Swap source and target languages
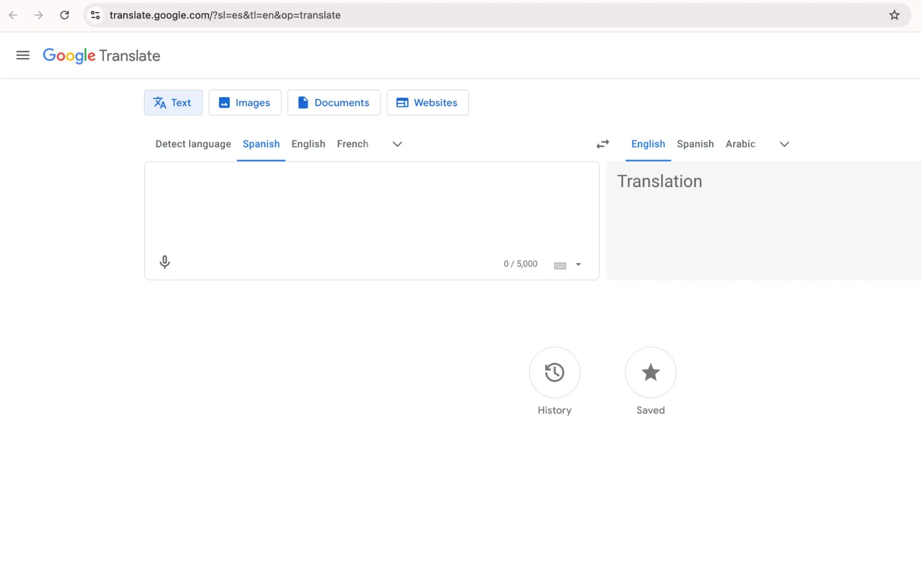Image resolution: width=921 pixels, height=588 pixels. [603, 144]
